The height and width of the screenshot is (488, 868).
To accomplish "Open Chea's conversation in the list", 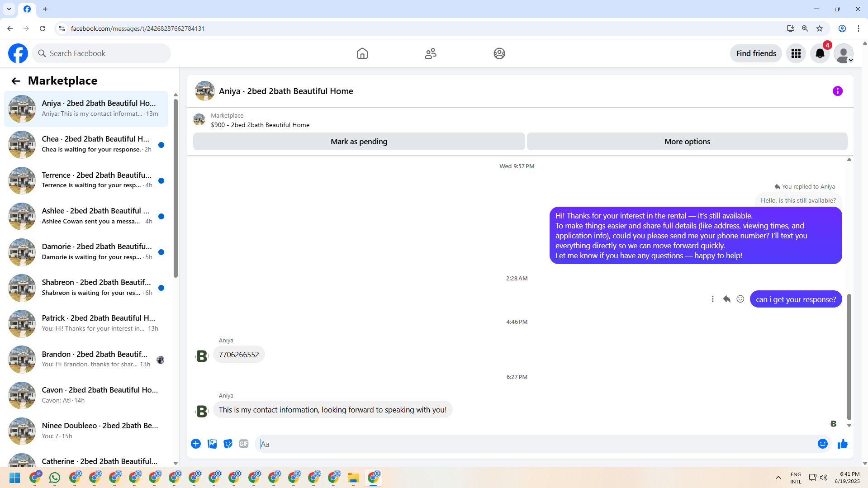I will point(86,145).
